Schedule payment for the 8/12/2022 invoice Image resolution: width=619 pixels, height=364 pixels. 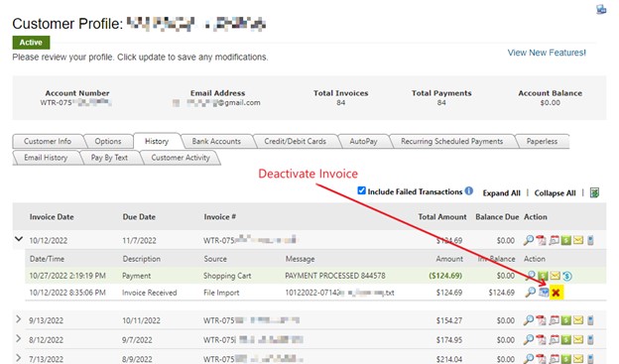point(554,339)
